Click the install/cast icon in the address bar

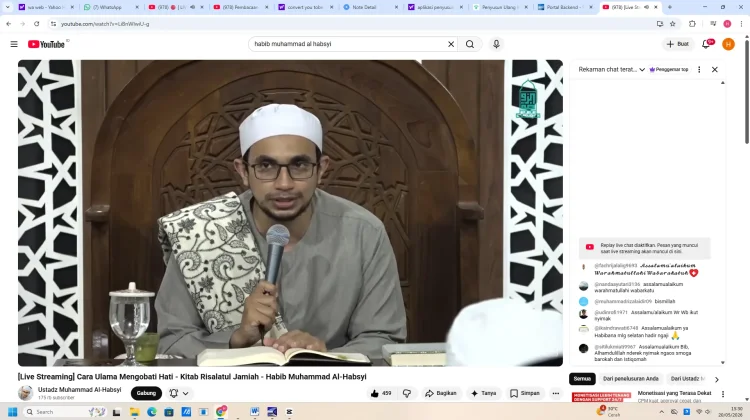tap(660, 23)
